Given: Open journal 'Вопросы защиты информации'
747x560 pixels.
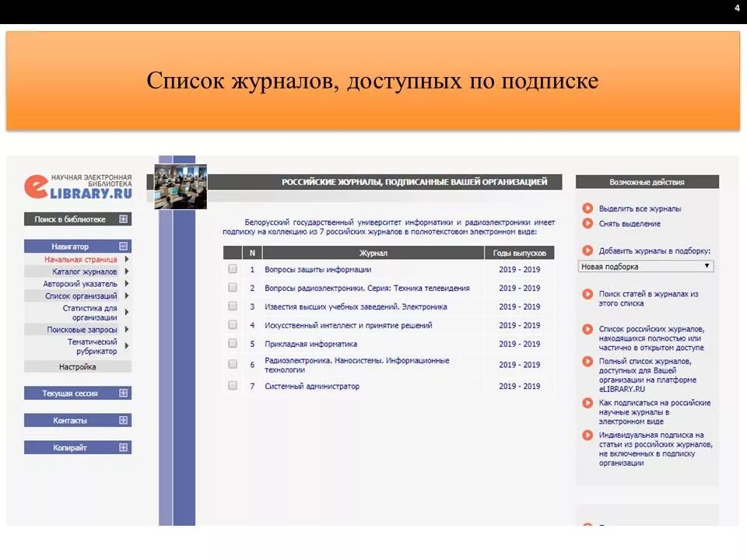Looking at the screenshot, I should pyautogui.click(x=317, y=270).
